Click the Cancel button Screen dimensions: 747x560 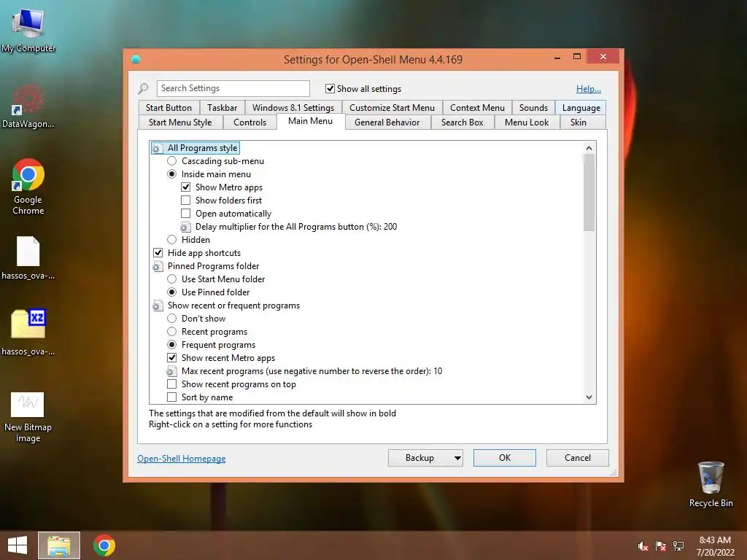coord(578,458)
